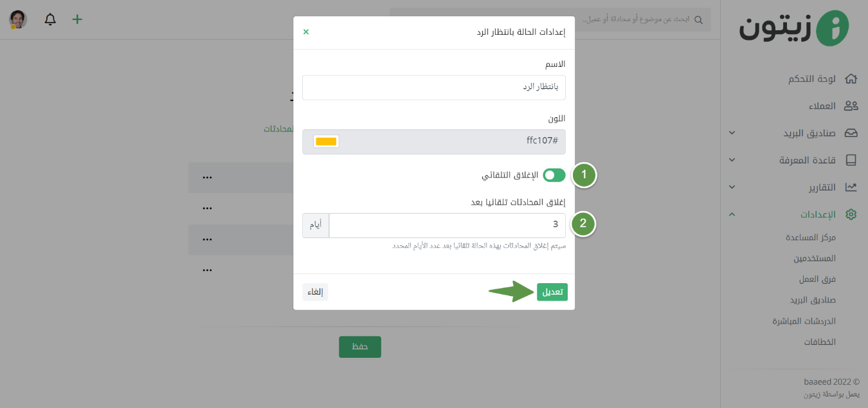Click the green تعديل button
Viewport: 868px width, 408px height.
(x=552, y=292)
